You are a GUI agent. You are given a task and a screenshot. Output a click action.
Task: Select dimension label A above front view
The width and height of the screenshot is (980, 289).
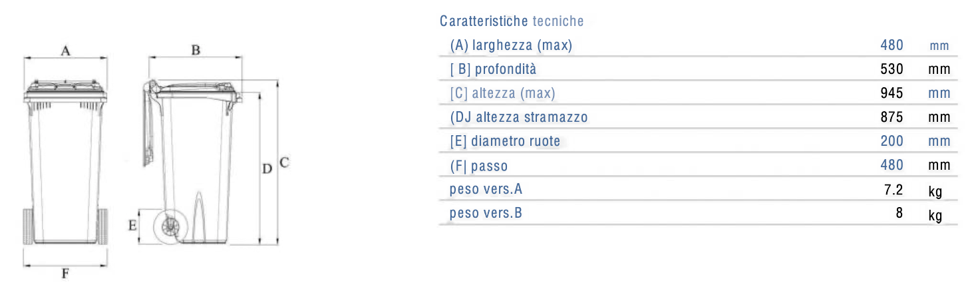coord(65,50)
